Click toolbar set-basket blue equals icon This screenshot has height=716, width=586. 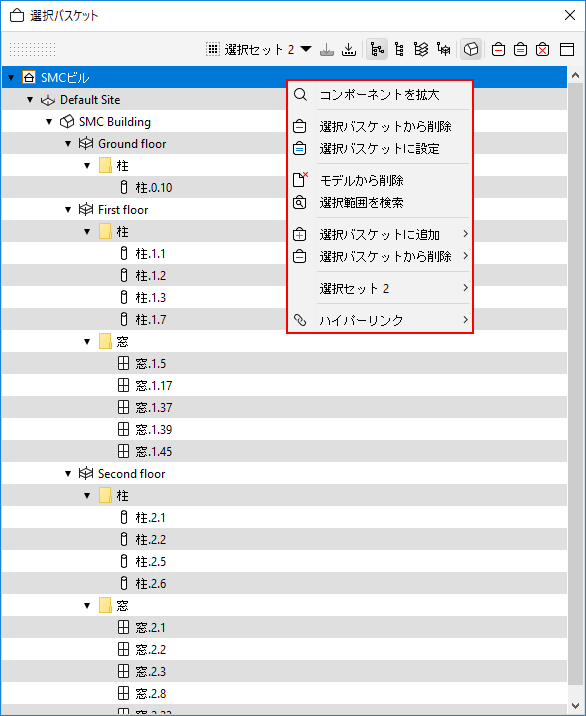click(520, 49)
